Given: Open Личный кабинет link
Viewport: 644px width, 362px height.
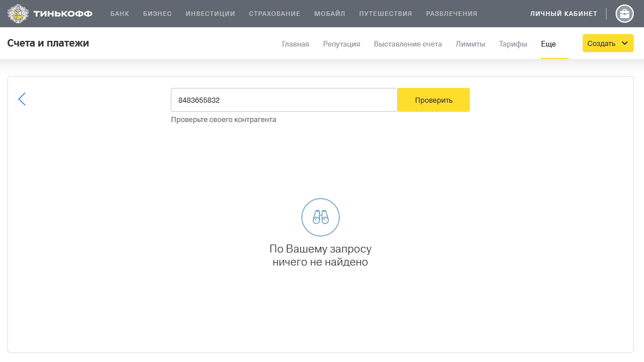Looking at the screenshot, I should click(563, 14).
